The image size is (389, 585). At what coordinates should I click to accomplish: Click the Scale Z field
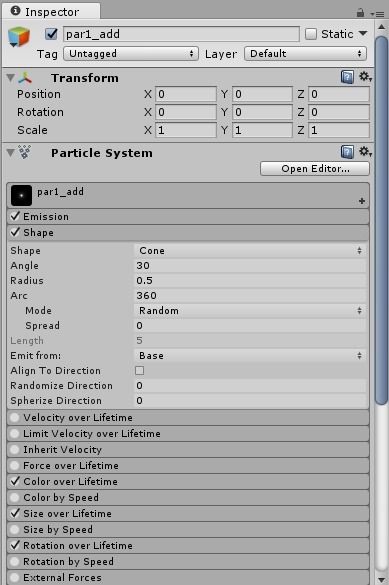[x=339, y=130]
